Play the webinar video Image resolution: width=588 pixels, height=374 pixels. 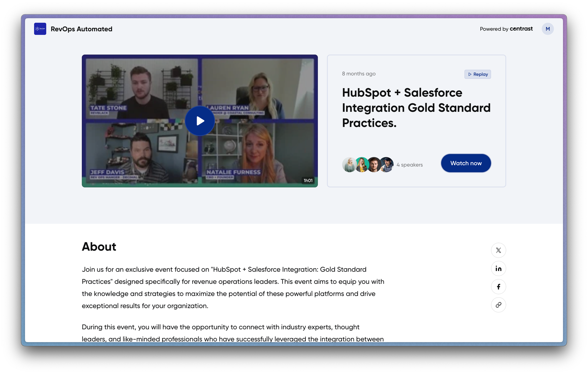[x=200, y=121]
